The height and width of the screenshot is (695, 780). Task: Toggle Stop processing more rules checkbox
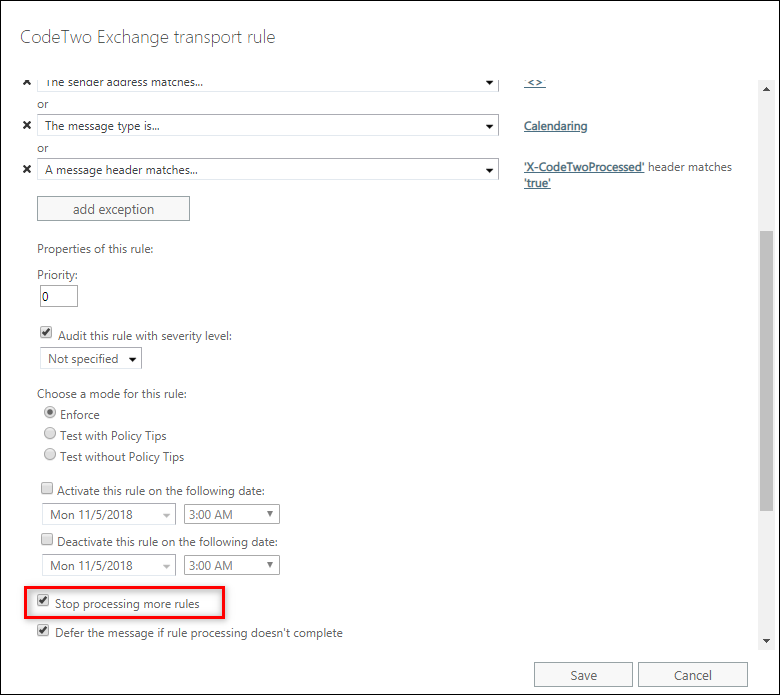pyautogui.click(x=43, y=600)
